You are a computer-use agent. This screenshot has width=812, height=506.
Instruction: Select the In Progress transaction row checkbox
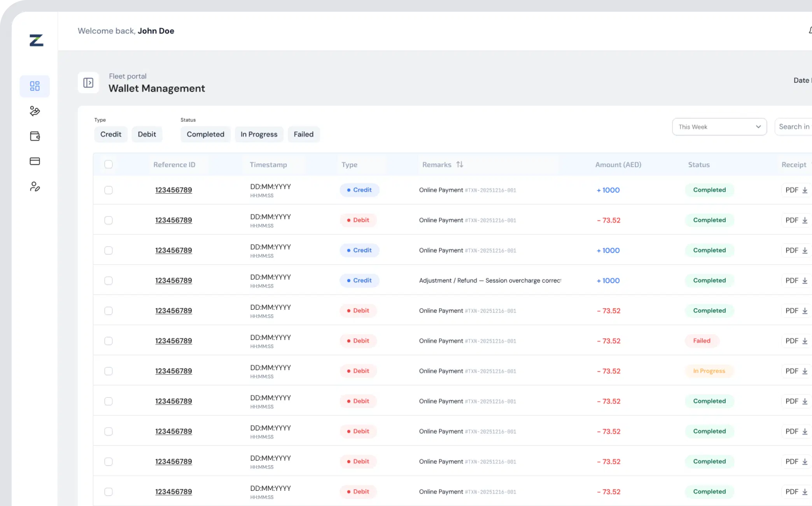click(x=108, y=371)
